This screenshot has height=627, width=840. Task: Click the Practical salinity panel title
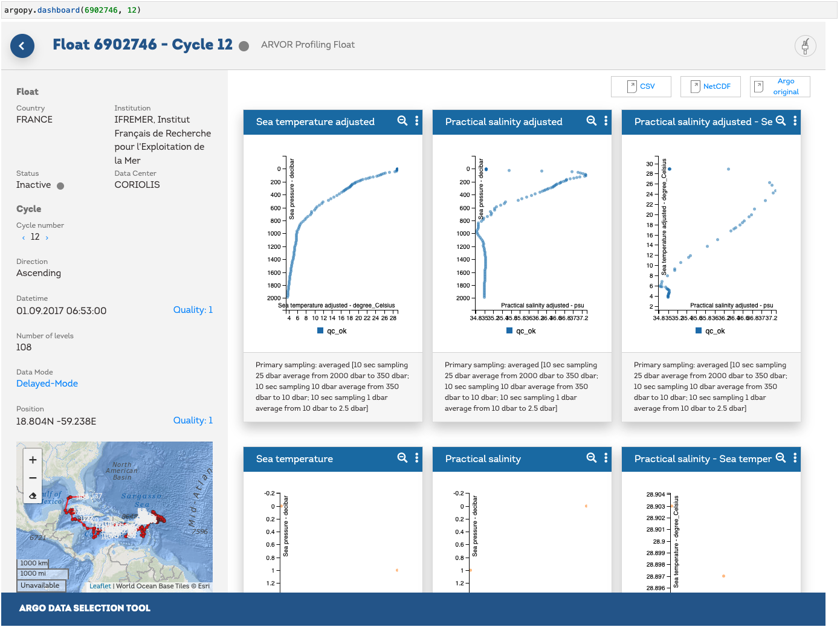click(483, 459)
